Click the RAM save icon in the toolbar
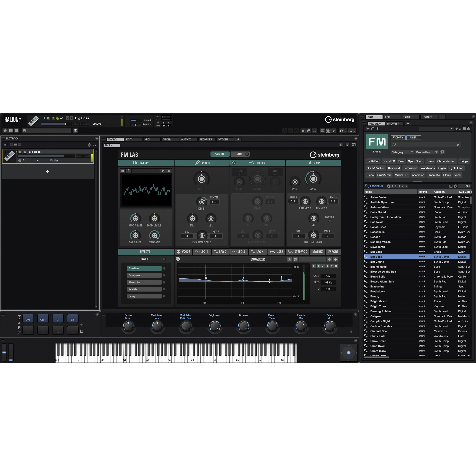The height and width of the screenshot is (476, 476). pyautogui.click(x=323, y=131)
